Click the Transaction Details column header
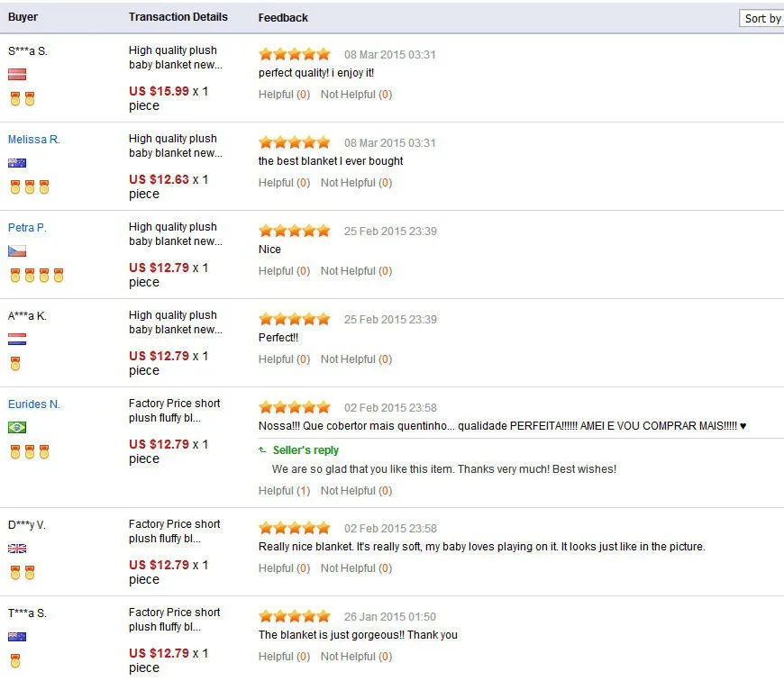The height and width of the screenshot is (681, 784). (178, 17)
